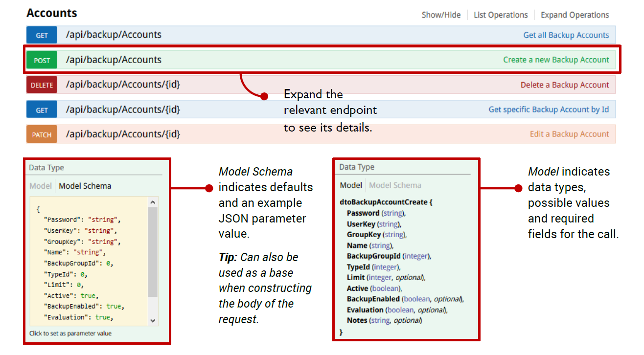Click the "Evaluation": true line in the schema
Screen dimensions: 644x355
[x=78, y=317]
